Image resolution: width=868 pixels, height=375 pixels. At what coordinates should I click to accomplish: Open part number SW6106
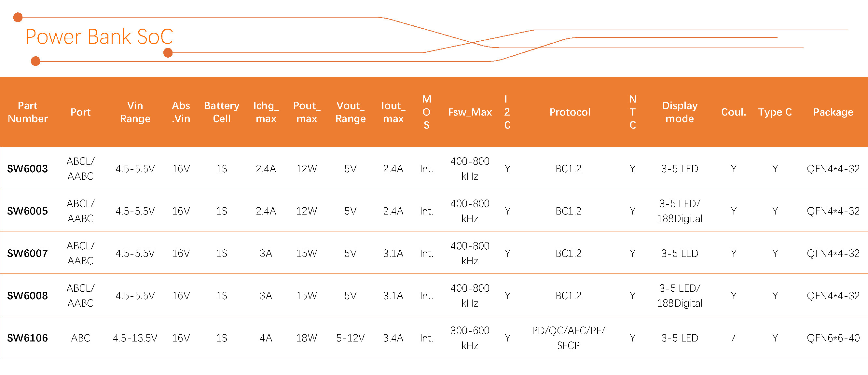pos(28,338)
